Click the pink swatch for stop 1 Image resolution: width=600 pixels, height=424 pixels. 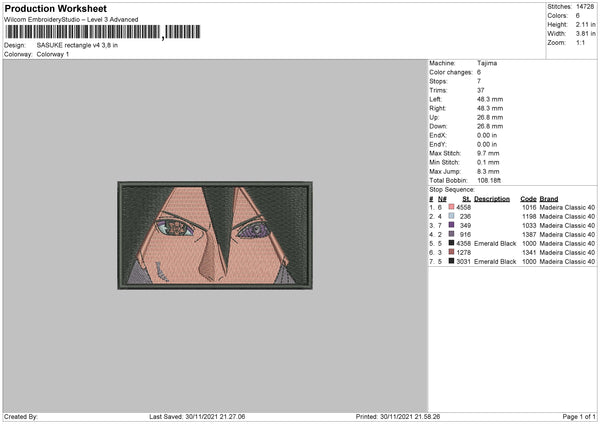coord(452,207)
